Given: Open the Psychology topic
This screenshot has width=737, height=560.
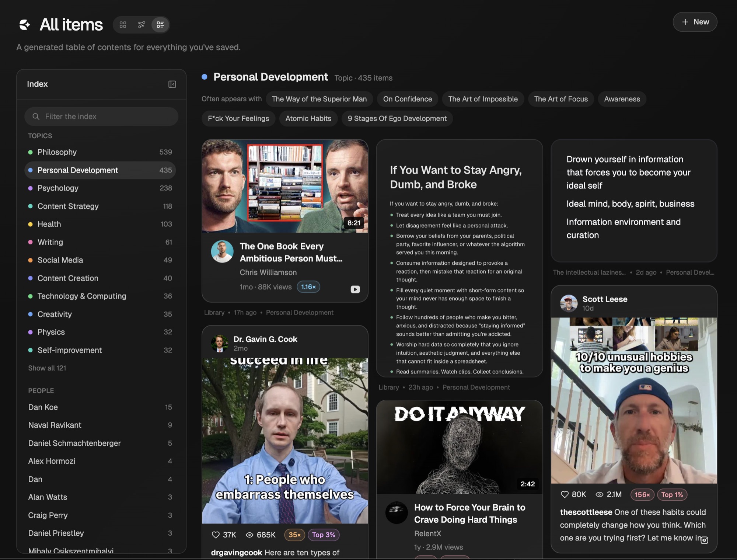Looking at the screenshot, I should pyautogui.click(x=100, y=188).
